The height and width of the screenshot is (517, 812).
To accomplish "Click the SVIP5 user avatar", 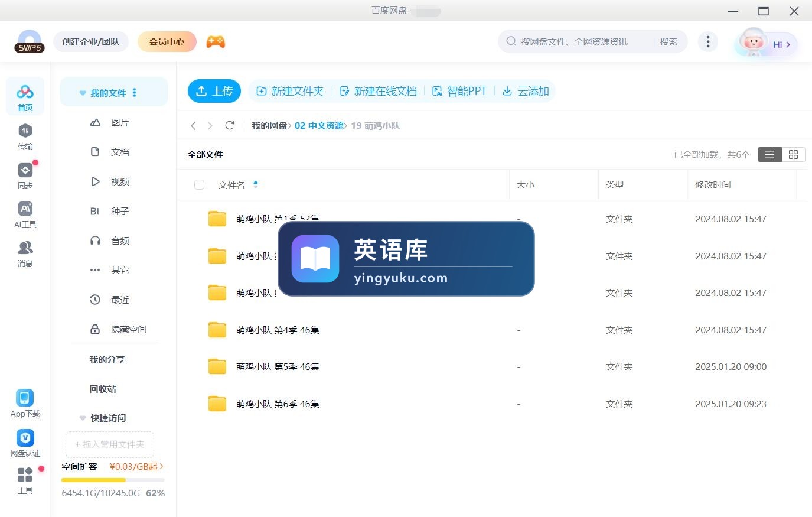I will pyautogui.click(x=30, y=41).
